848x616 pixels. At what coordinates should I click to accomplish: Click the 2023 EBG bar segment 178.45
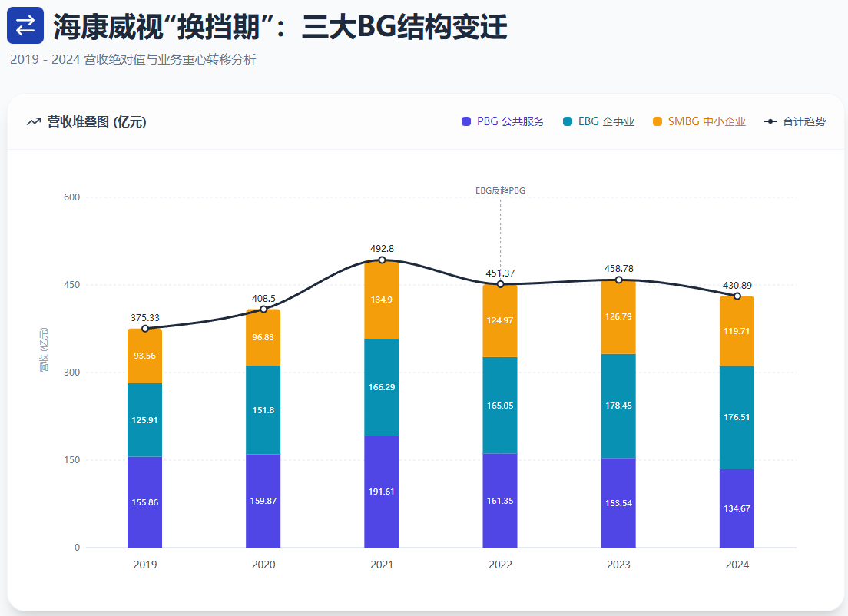click(618, 406)
